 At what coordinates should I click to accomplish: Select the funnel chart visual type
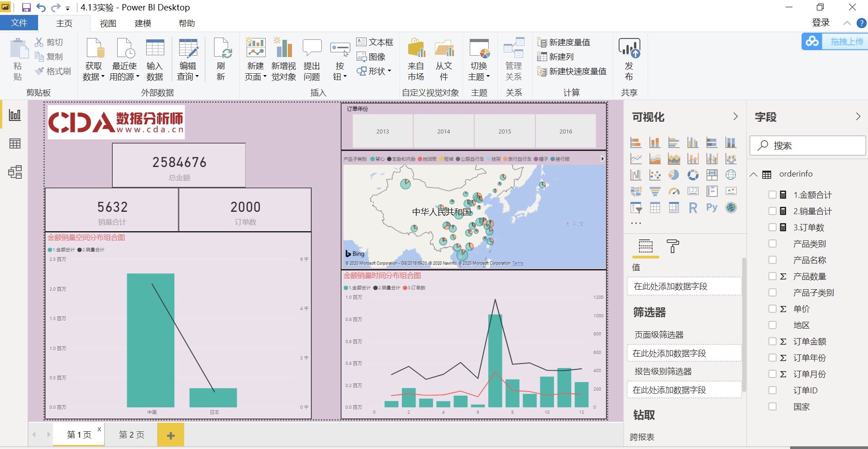[x=655, y=191]
